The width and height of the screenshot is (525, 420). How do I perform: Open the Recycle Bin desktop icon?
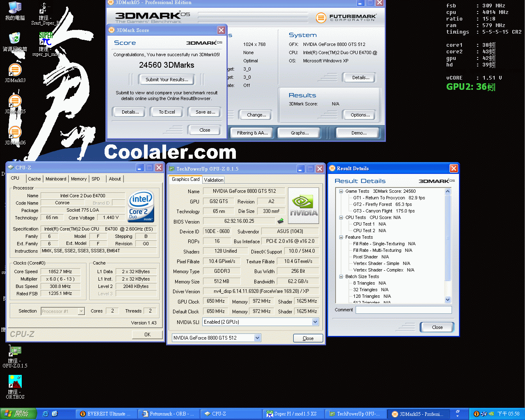coord(15,41)
